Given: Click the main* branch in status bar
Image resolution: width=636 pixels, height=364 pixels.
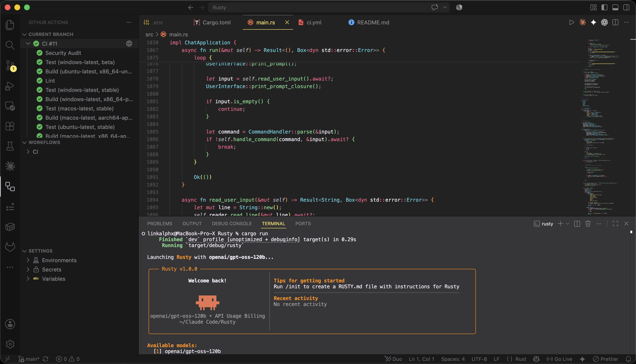Looking at the screenshot, I should pos(29,359).
